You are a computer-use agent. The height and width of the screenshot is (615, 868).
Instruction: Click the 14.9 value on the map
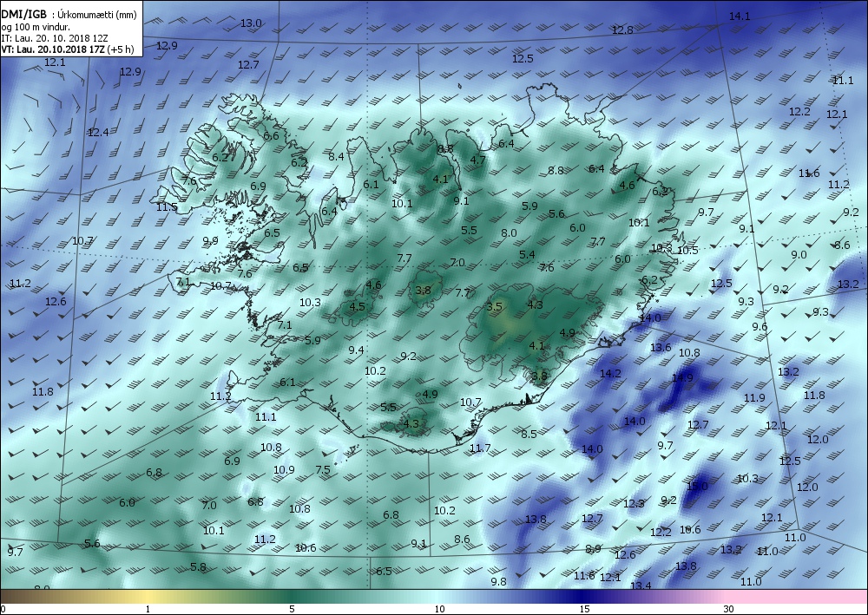pos(682,377)
